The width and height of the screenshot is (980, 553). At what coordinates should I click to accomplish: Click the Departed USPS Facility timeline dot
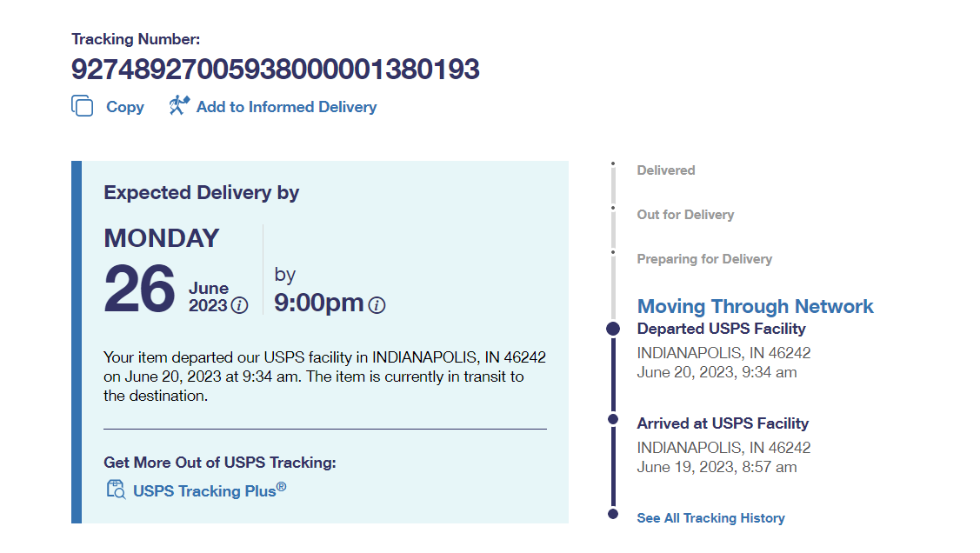pos(613,329)
